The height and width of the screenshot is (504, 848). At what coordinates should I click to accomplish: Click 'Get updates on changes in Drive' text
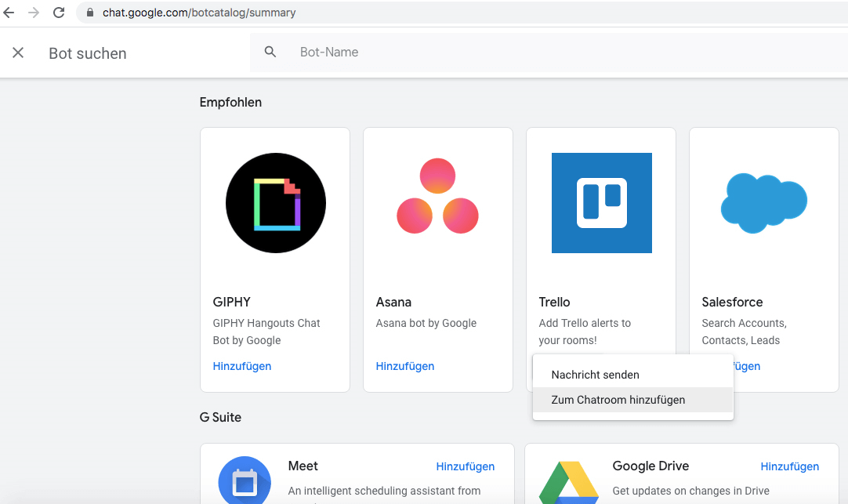click(690, 491)
